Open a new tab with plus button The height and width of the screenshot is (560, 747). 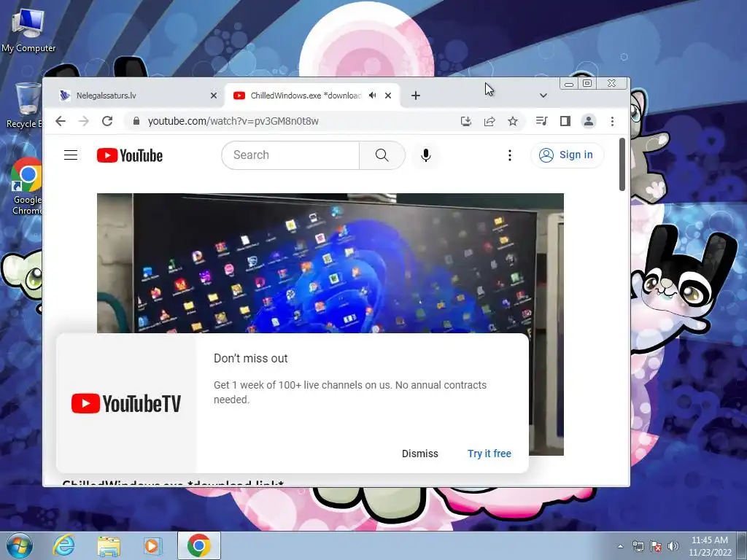point(415,96)
